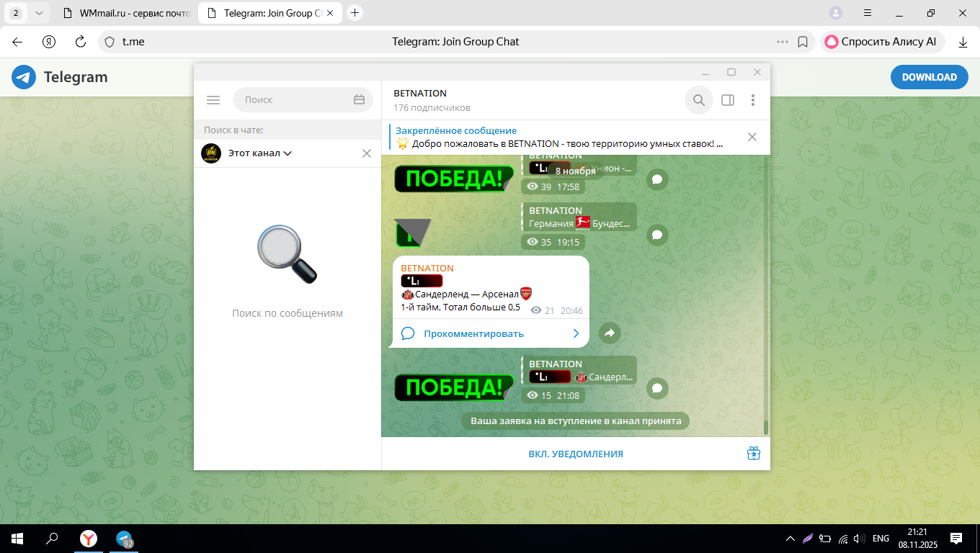Close the pinned message bar
Viewport: 980px width, 553px height.
coord(752,137)
